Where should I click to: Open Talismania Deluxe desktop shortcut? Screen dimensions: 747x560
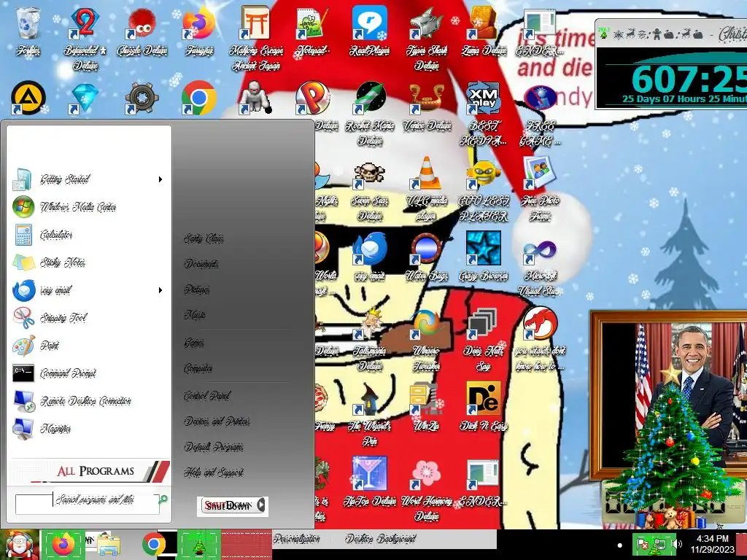point(370,340)
